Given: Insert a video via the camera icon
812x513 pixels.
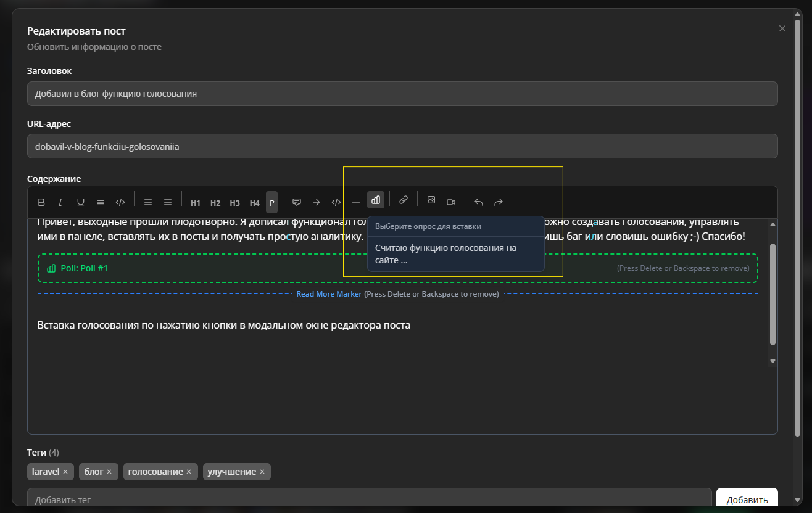Looking at the screenshot, I should (451, 202).
